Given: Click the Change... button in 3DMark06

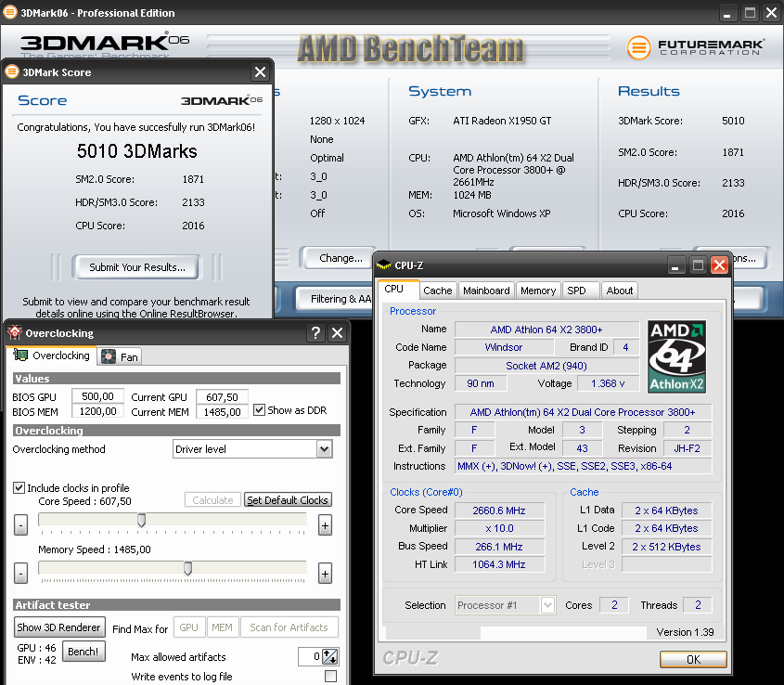Looking at the screenshot, I should click(x=341, y=258).
